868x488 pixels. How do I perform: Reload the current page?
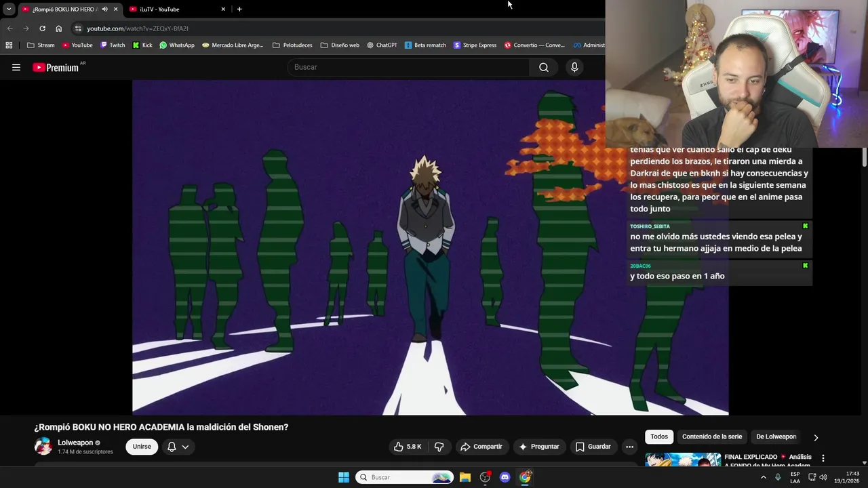coord(42,28)
